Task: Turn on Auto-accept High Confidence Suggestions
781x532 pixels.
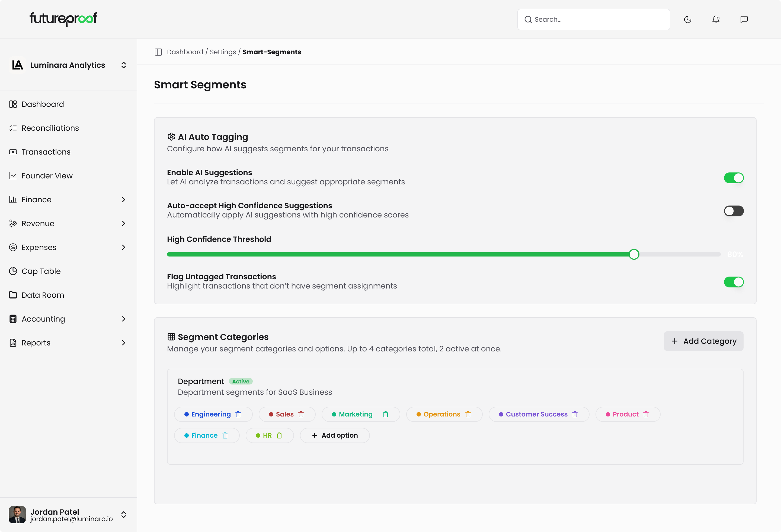Action: tap(734, 211)
